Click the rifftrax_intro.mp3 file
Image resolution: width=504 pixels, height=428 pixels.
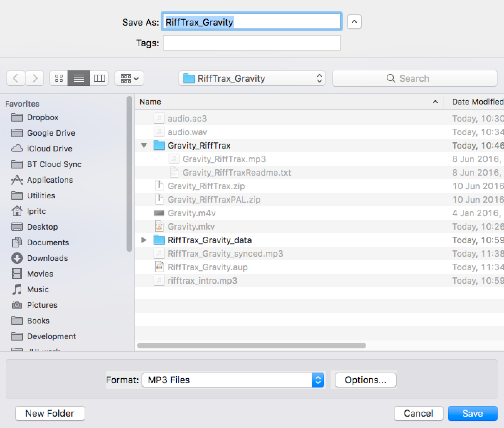320,280
